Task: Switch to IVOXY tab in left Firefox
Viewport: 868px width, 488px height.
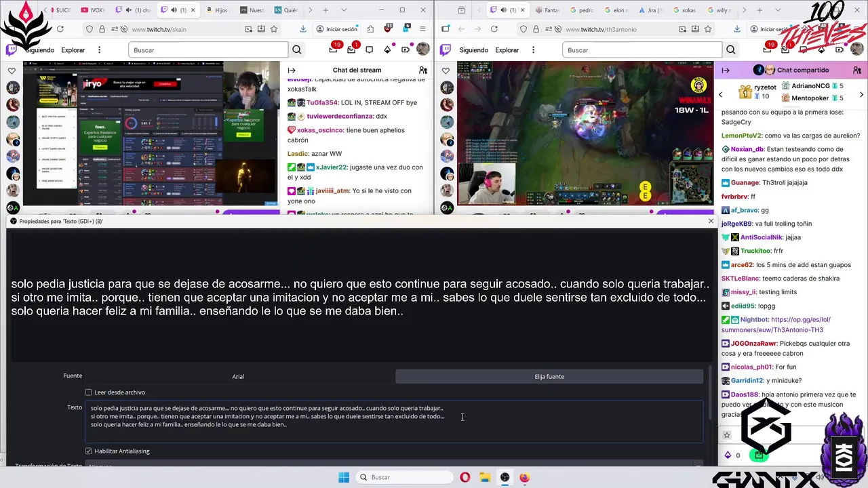Action: click(x=94, y=10)
